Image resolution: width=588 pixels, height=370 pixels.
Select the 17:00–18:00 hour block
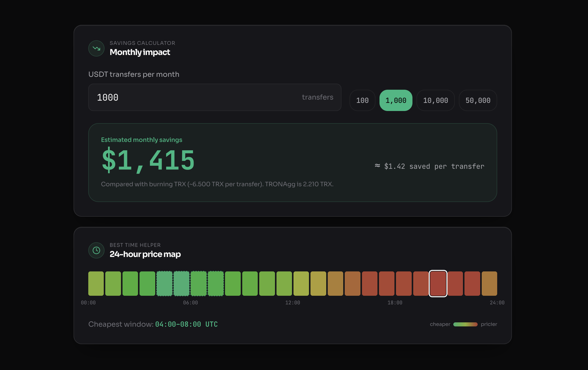tap(387, 284)
